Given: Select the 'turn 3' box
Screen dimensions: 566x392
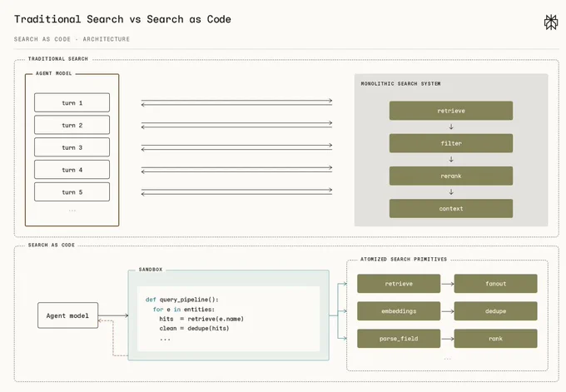Looking at the screenshot, I should tap(72, 147).
